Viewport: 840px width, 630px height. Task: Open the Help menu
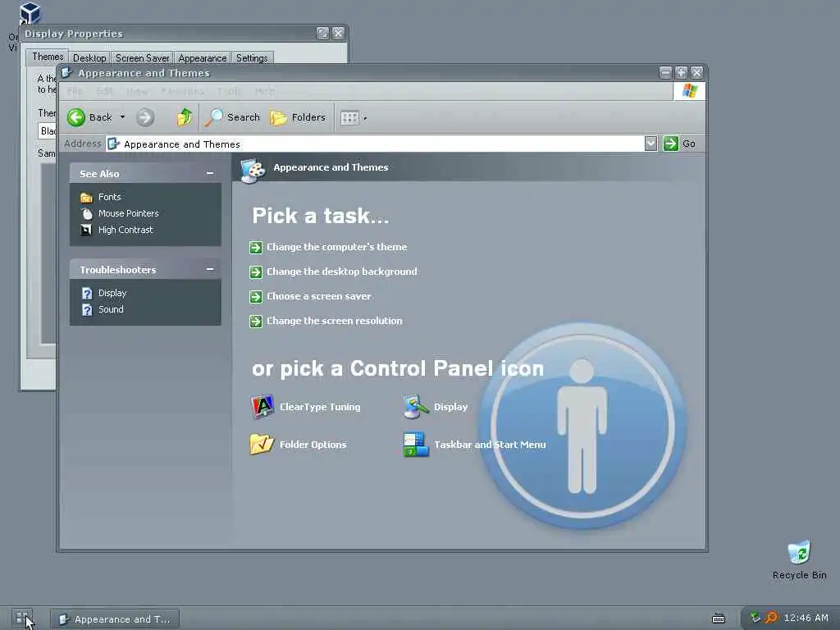(265, 91)
